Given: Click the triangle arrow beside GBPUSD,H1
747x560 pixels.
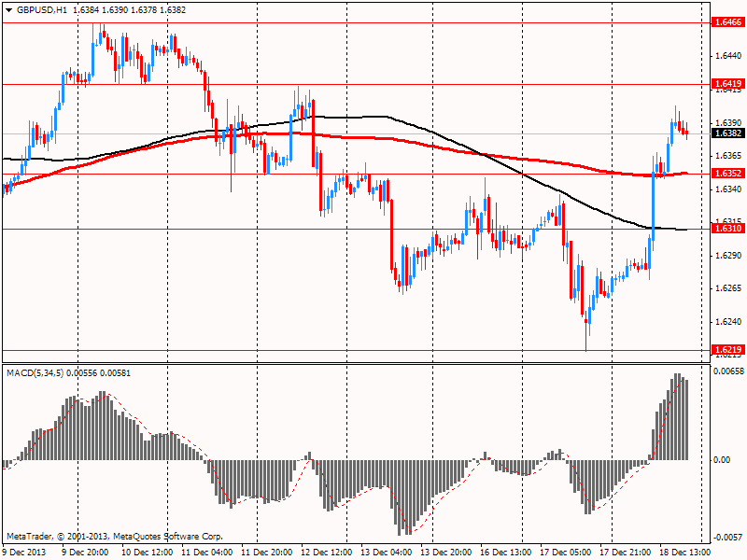Looking at the screenshot, I should (9, 10).
